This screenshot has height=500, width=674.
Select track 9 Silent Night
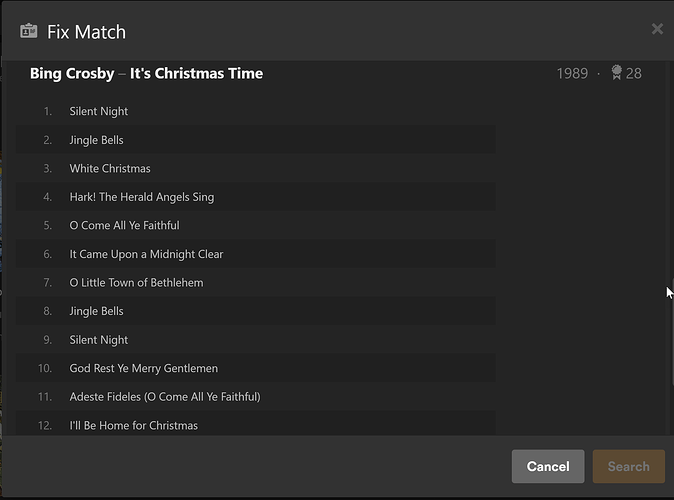99,340
